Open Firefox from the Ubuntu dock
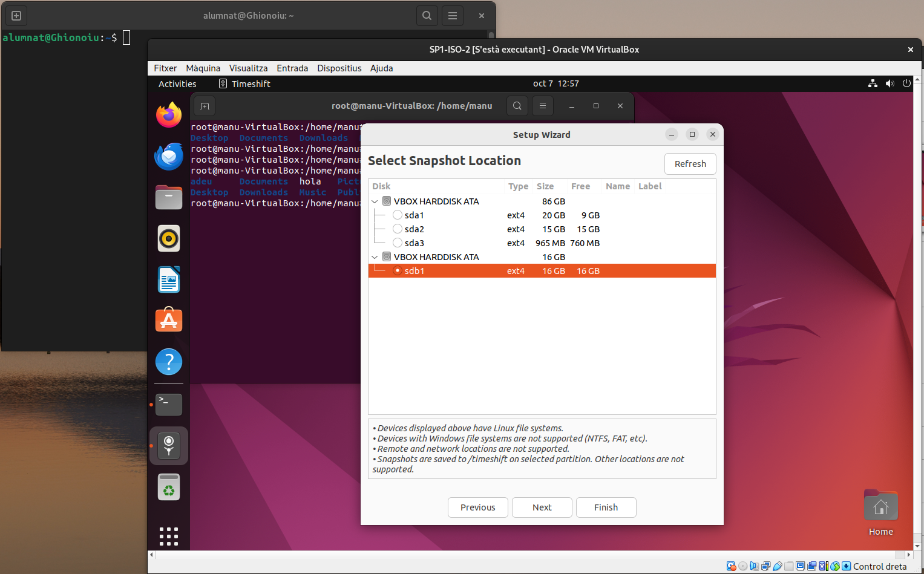Viewport: 924px width, 574px height. pos(169,115)
